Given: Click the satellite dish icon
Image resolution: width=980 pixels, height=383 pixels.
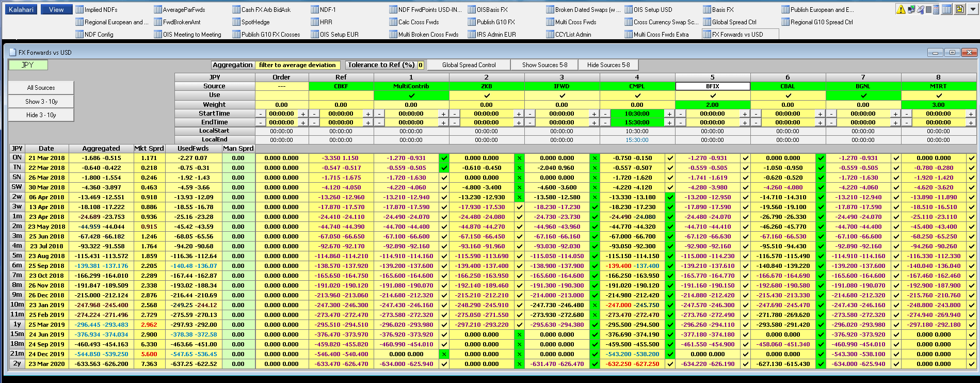Looking at the screenshot, I should (920, 9).
